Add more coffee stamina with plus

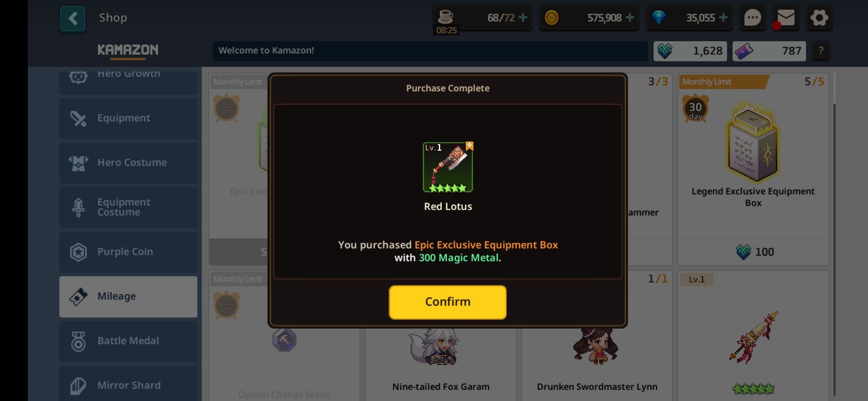click(523, 17)
